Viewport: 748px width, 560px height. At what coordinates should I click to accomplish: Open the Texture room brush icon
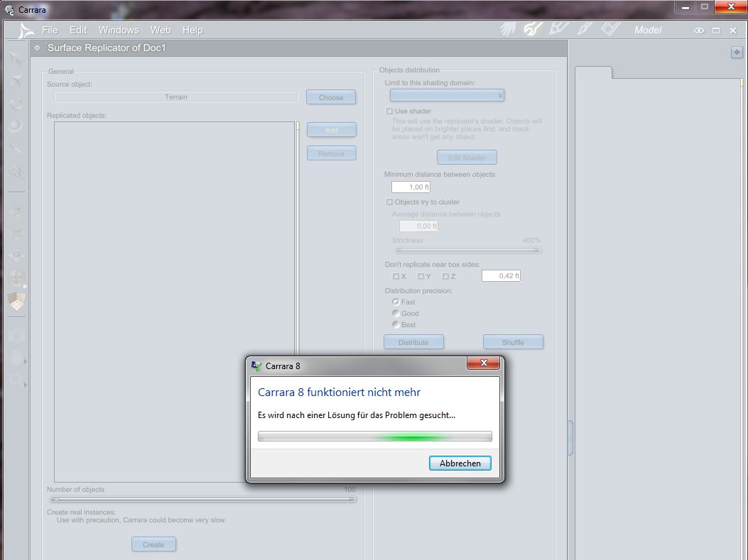click(x=585, y=30)
